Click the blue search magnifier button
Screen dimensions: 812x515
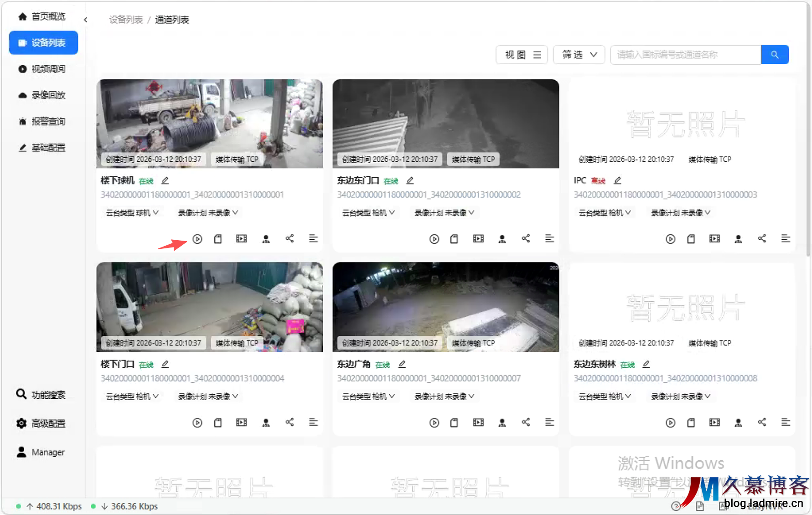click(x=775, y=55)
